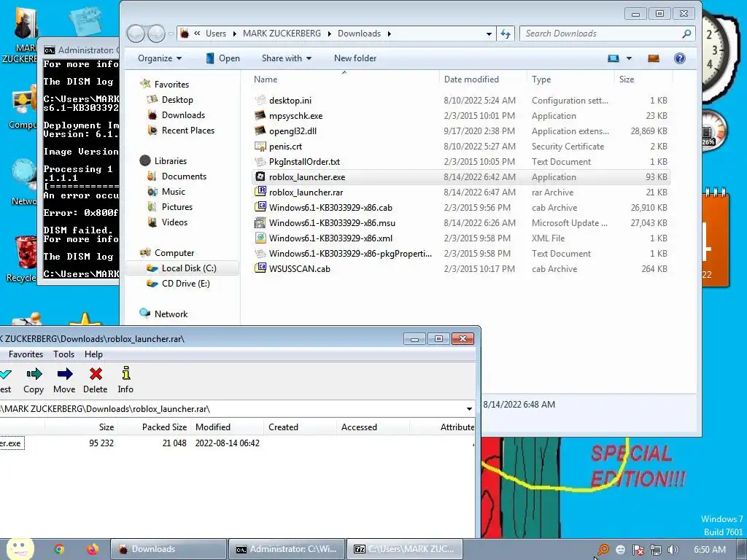Viewport: 747px width, 560px height.
Task: Switch to 7-Zip taskbar window button
Action: pos(405,549)
